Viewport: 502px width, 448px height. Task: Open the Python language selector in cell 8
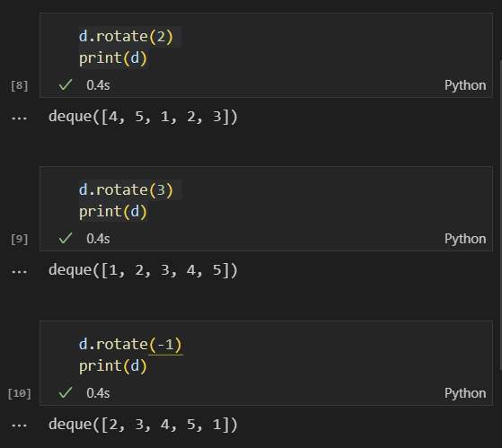coord(465,85)
